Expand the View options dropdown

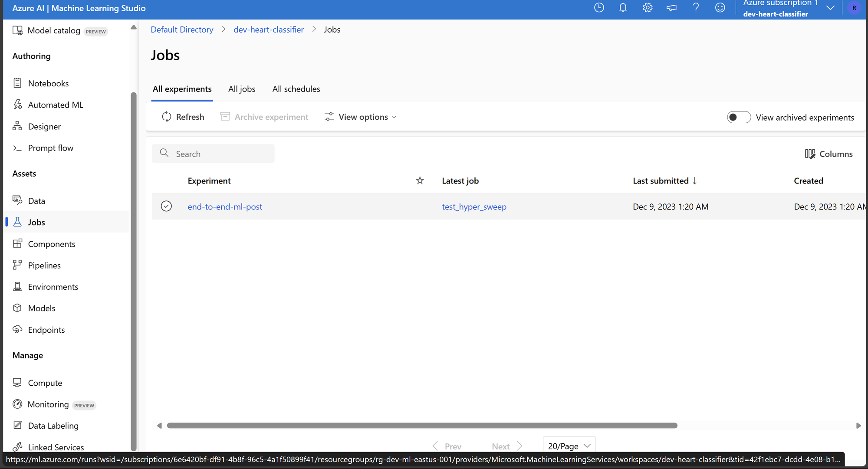360,117
